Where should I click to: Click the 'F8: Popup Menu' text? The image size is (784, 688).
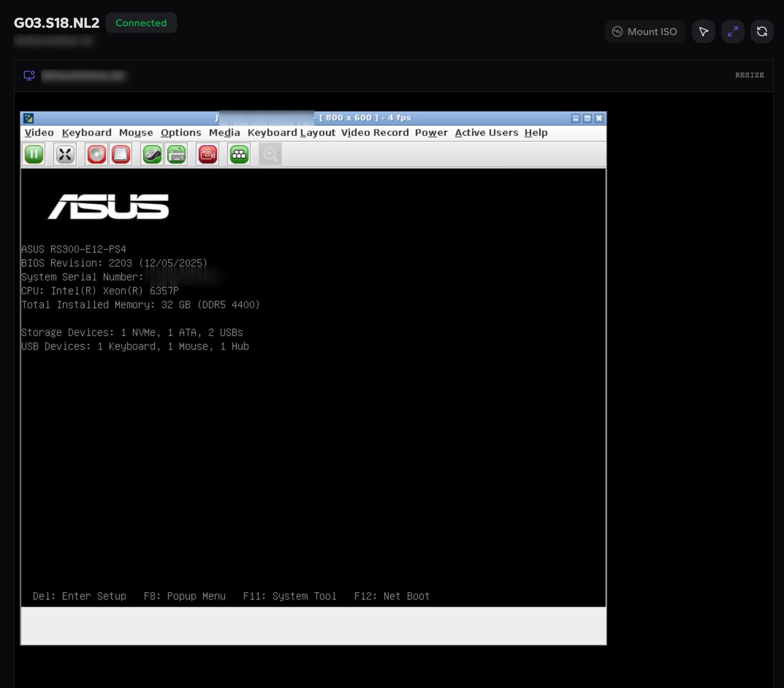pos(184,596)
